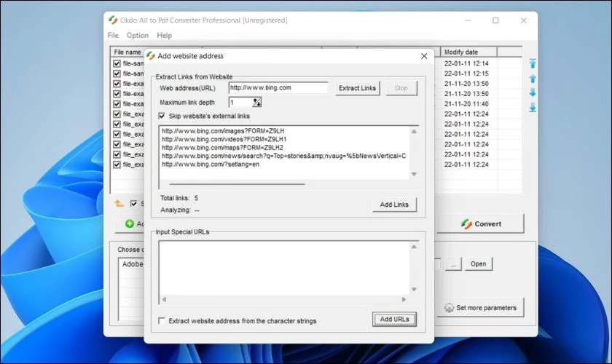Select the bing.com/maps link
Image resolution: width=612 pixels, height=364 pixels.
[x=222, y=148]
